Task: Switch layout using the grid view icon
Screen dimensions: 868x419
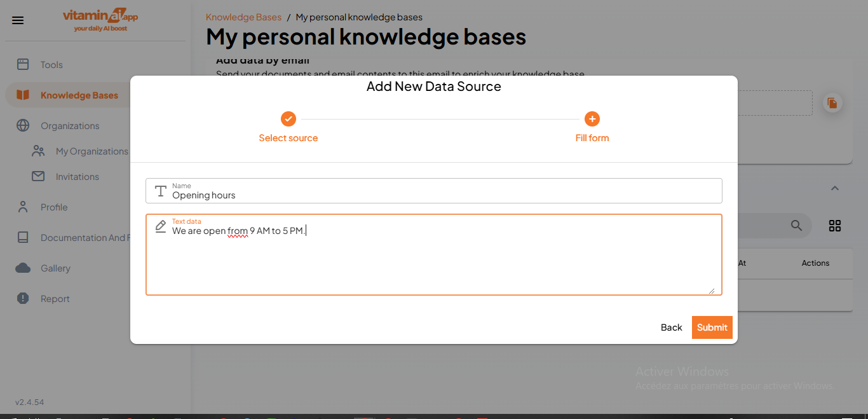Action: click(x=834, y=225)
